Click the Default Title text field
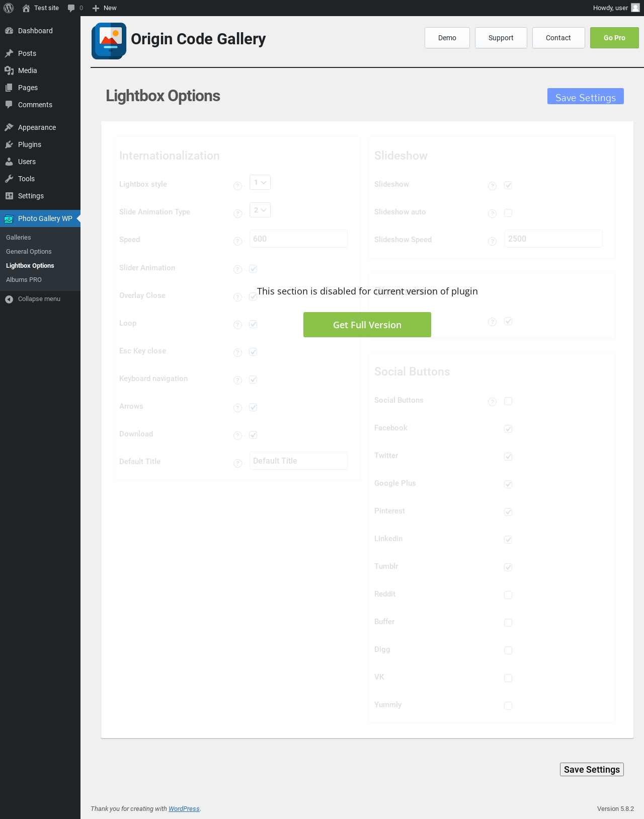644x819 pixels. 298,461
